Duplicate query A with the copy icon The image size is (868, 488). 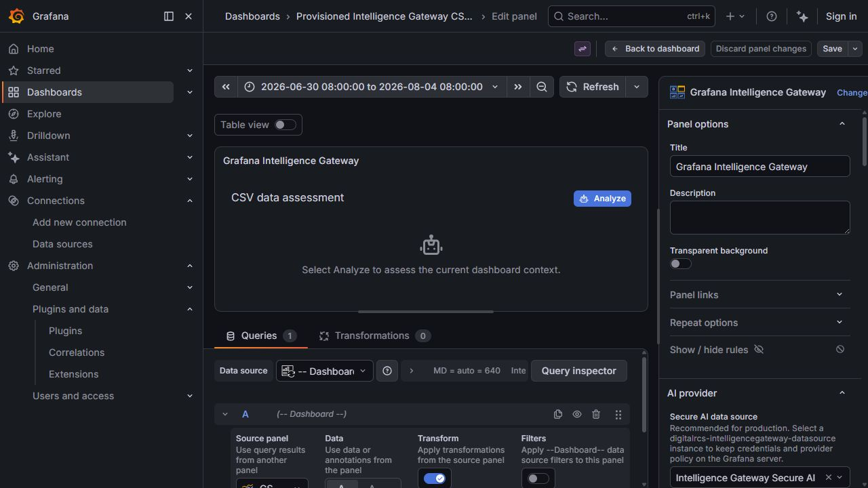point(558,414)
